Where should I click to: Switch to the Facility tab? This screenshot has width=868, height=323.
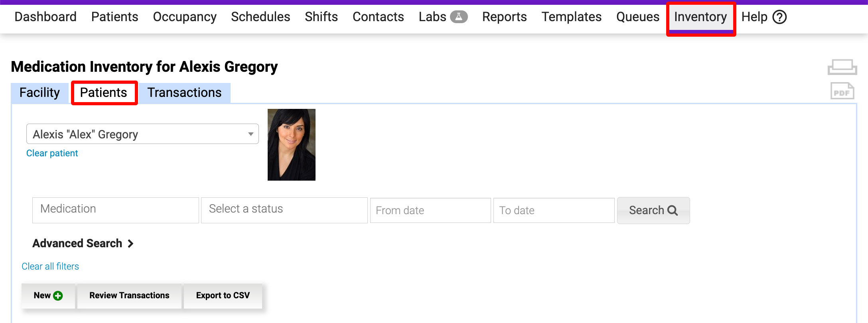point(39,93)
